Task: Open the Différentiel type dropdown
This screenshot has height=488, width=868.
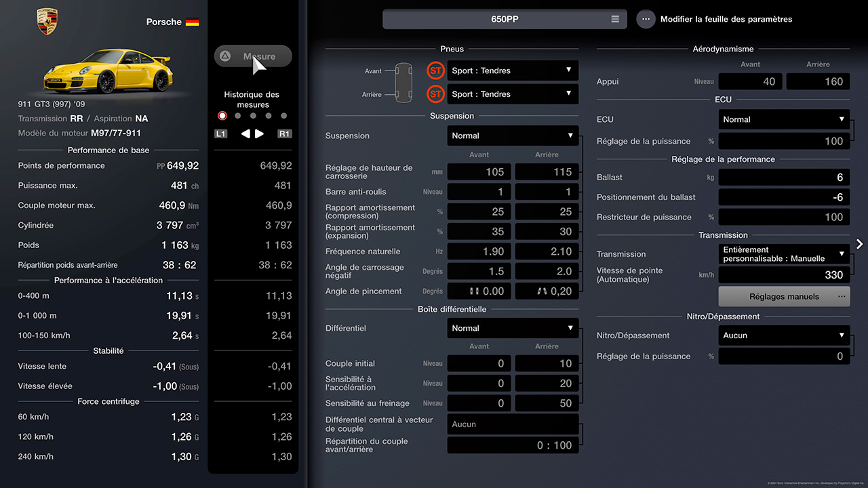Action: click(513, 328)
